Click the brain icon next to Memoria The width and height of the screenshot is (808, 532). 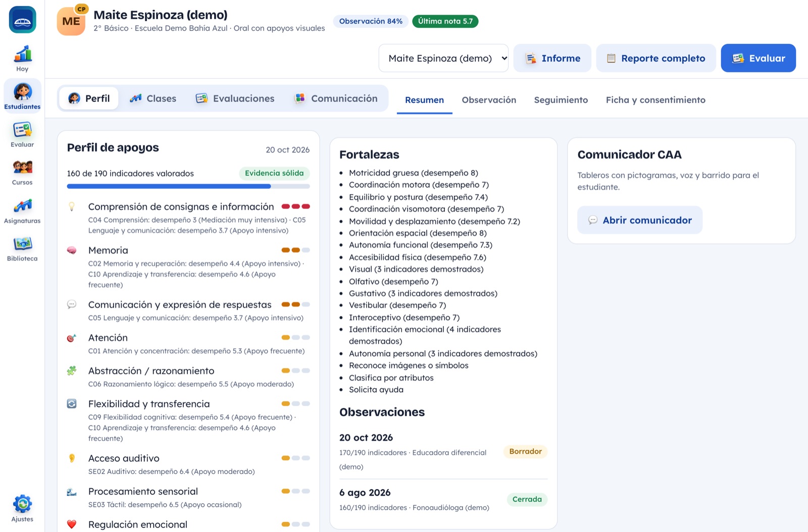click(x=72, y=250)
